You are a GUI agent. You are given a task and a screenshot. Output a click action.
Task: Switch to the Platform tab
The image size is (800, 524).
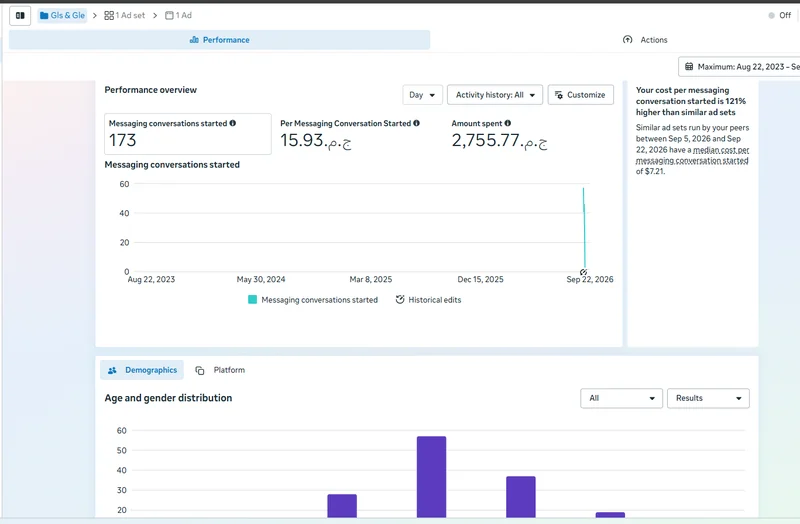pyautogui.click(x=220, y=370)
